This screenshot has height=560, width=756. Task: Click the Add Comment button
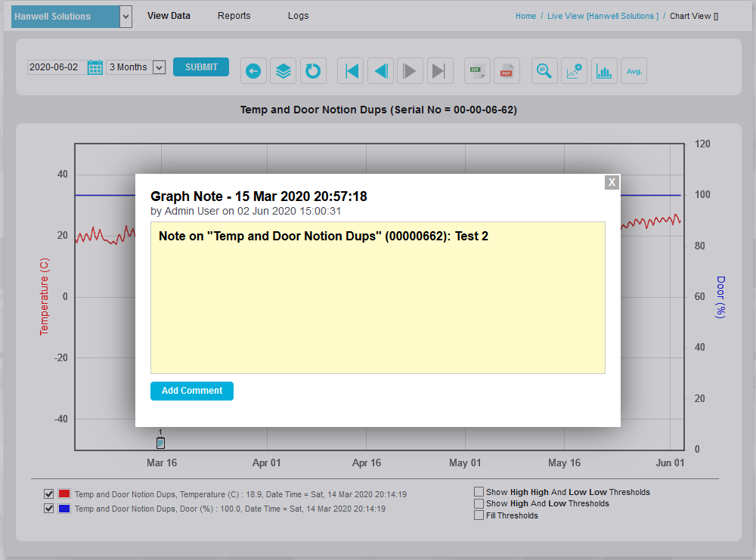point(192,391)
